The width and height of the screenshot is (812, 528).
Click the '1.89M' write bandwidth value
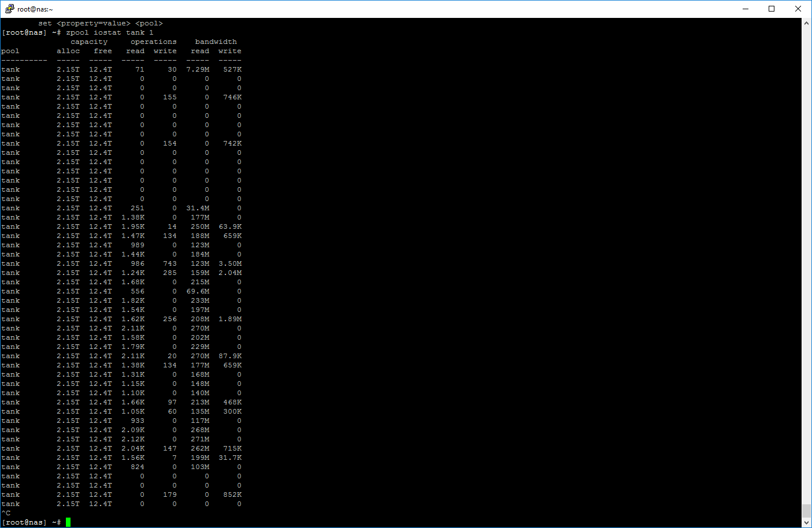230,319
